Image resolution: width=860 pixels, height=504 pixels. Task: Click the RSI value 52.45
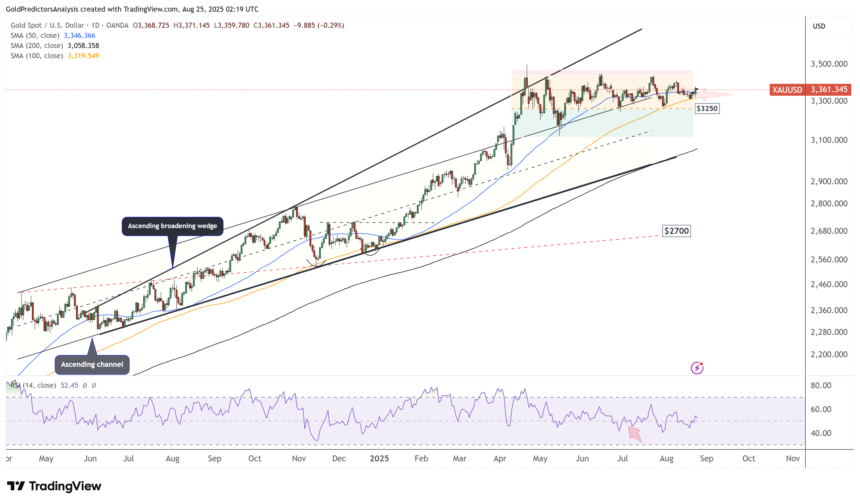(69, 385)
